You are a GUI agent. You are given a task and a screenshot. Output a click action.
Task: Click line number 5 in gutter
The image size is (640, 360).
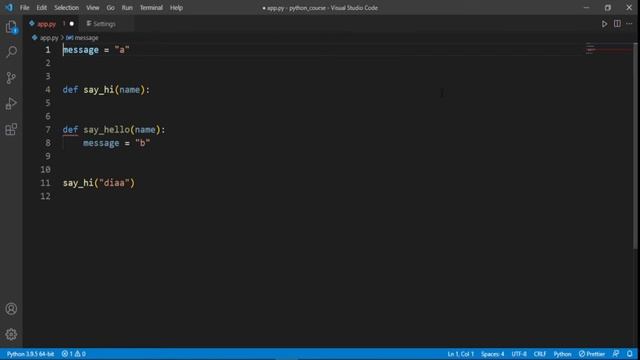[48, 103]
